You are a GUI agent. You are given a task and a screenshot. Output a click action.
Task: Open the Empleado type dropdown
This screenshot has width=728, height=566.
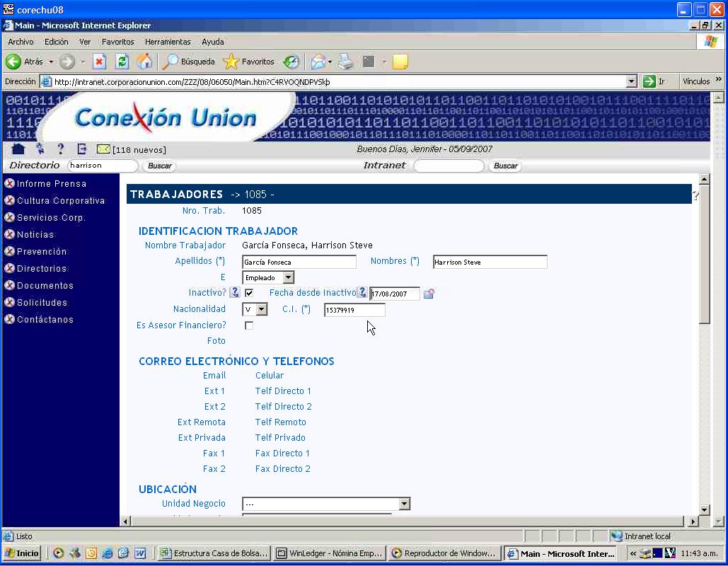[268, 277]
